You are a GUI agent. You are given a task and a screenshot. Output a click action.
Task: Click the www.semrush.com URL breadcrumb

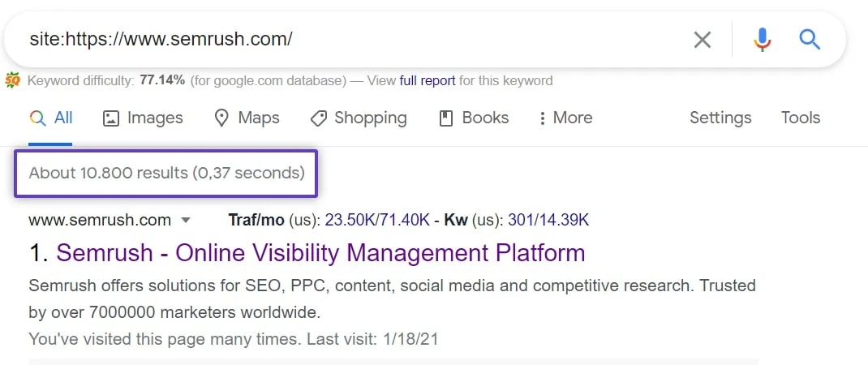[x=100, y=220]
